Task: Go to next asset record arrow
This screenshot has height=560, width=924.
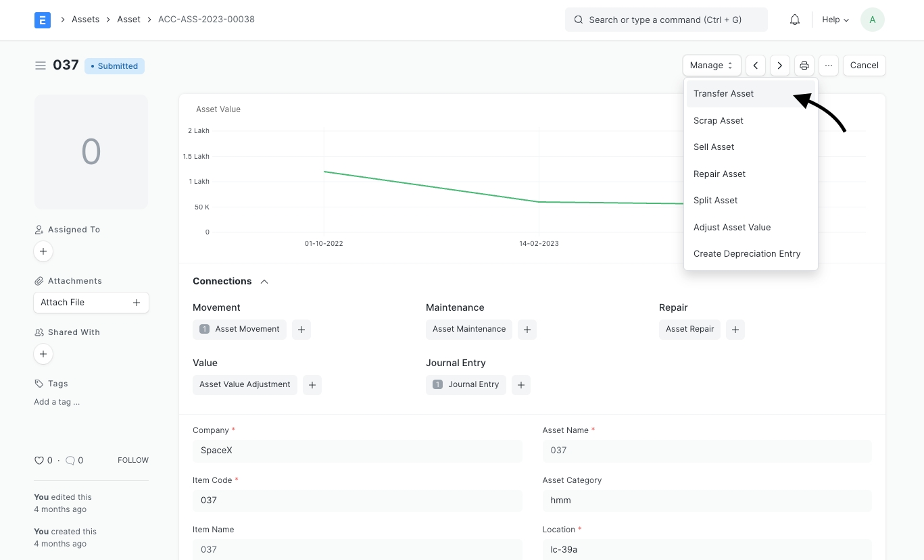Action: click(780, 66)
